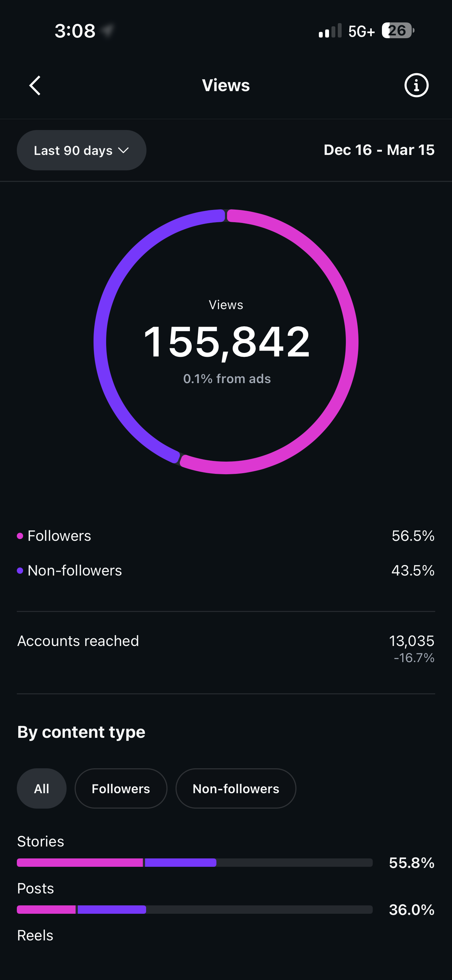The width and height of the screenshot is (452, 980).
Task: Tap the 55.8% Stories percentage
Action: tap(412, 863)
